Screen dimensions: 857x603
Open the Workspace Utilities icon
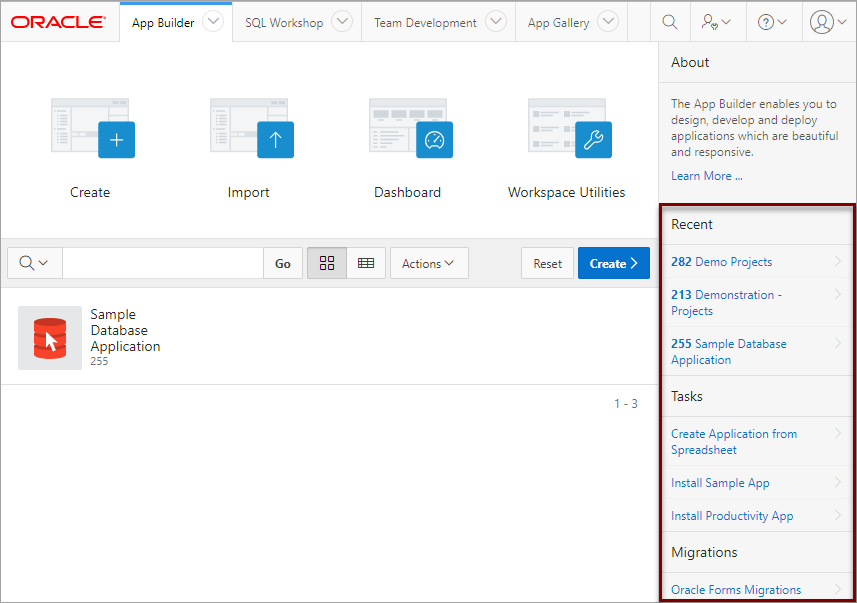[570, 128]
